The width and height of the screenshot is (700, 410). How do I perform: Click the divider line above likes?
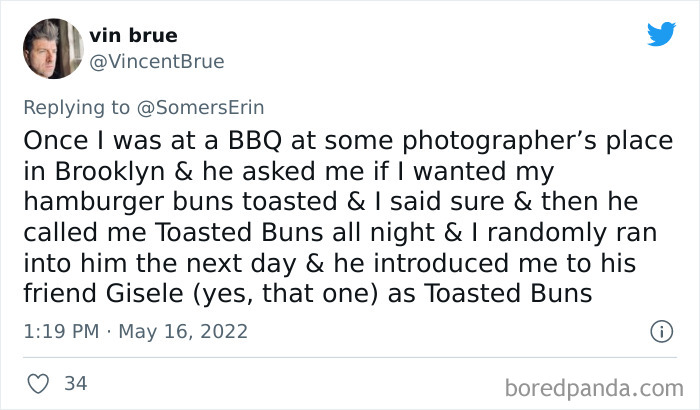point(350,357)
